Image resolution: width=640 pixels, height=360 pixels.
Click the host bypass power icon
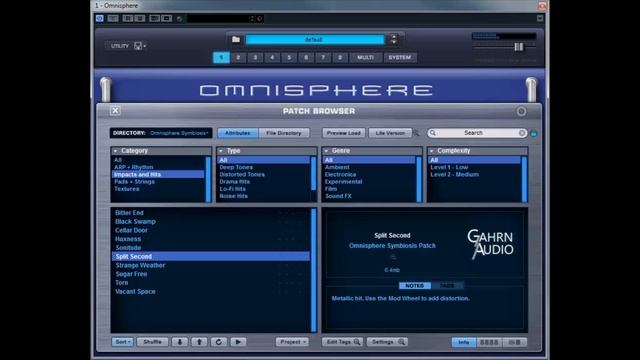[x=100, y=18]
